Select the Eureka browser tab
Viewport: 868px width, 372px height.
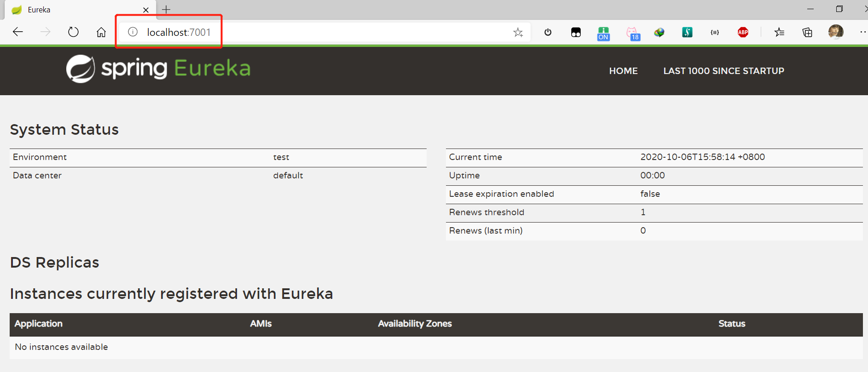click(80, 10)
